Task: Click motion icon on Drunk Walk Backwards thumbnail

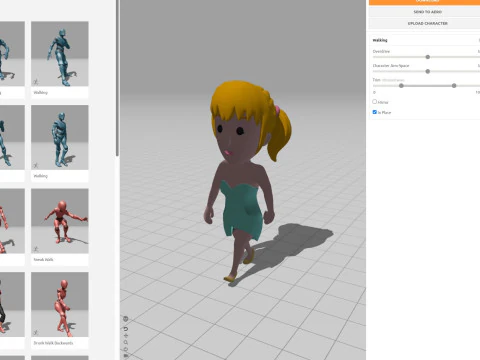Action: (x=36, y=332)
